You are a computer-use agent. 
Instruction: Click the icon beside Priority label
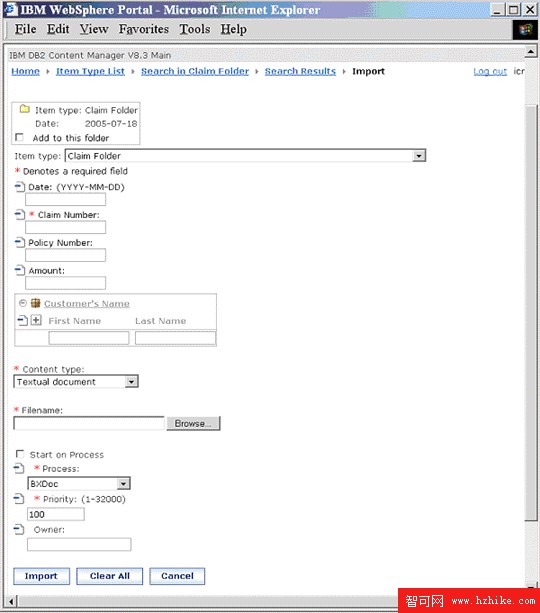(x=19, y=499)
